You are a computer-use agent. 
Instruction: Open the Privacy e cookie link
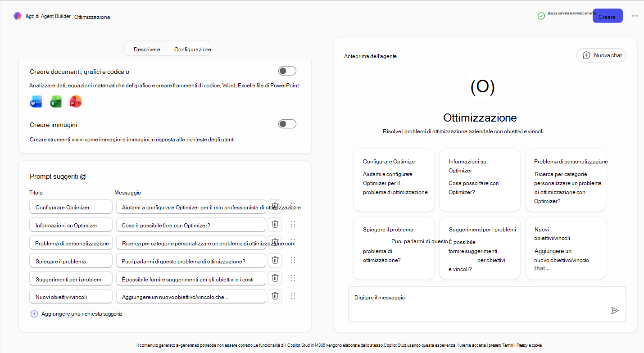point(530,345)
